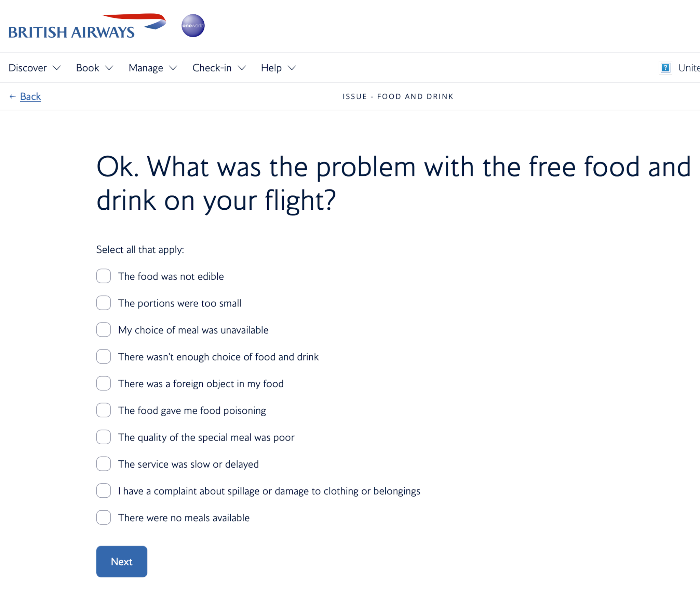Screen dimensions: 700x589
Task: Select 'The portions were too small' option
Action: (103, 303)
